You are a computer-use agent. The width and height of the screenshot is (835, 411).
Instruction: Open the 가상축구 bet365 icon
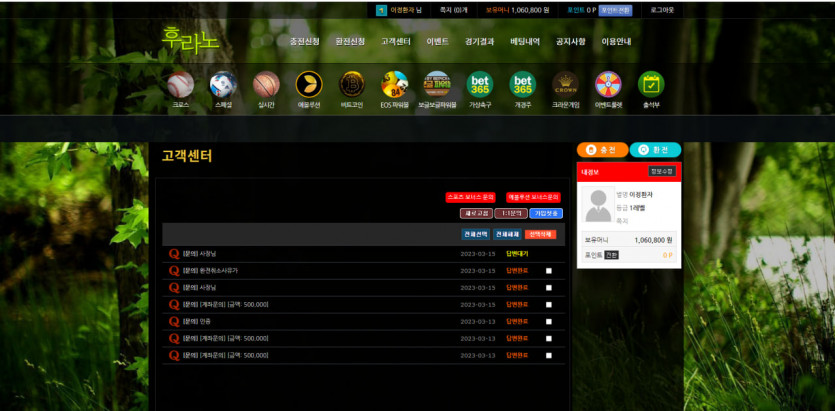pyautogui.click(x=479, y=84)
